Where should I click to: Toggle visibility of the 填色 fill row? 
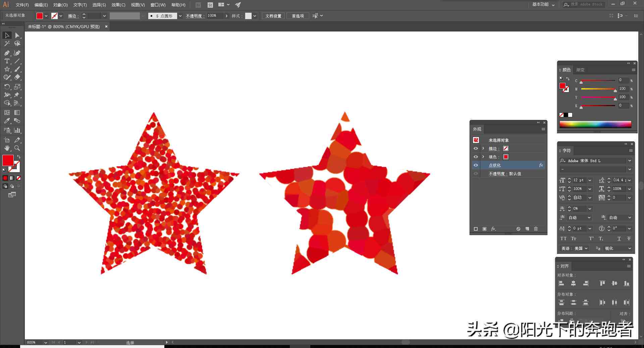(x=476, y=157)
